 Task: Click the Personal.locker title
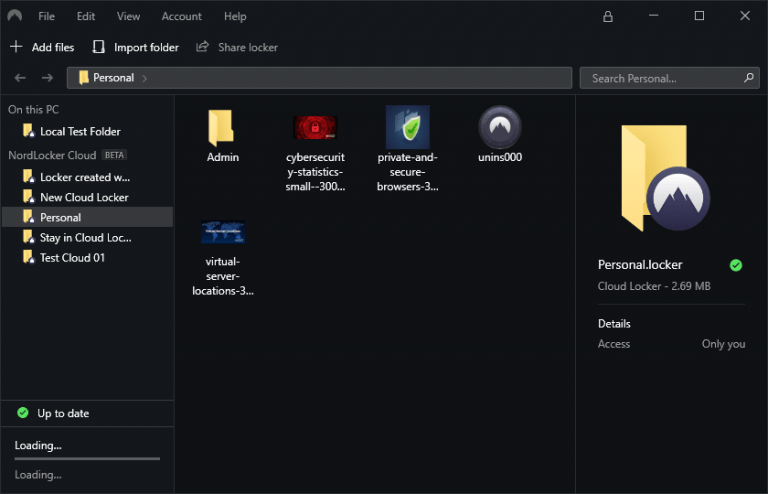(640, 265)
